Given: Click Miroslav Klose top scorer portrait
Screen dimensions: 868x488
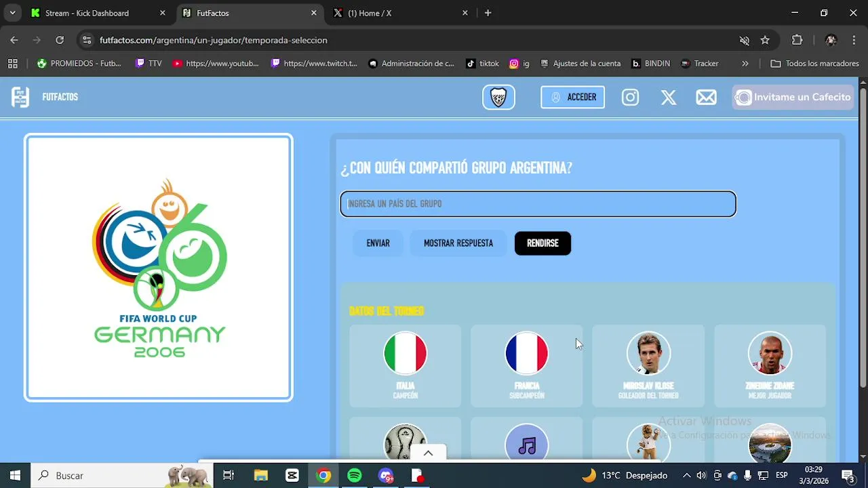Looking at the screenshot, I should click(x=648, y=353).
